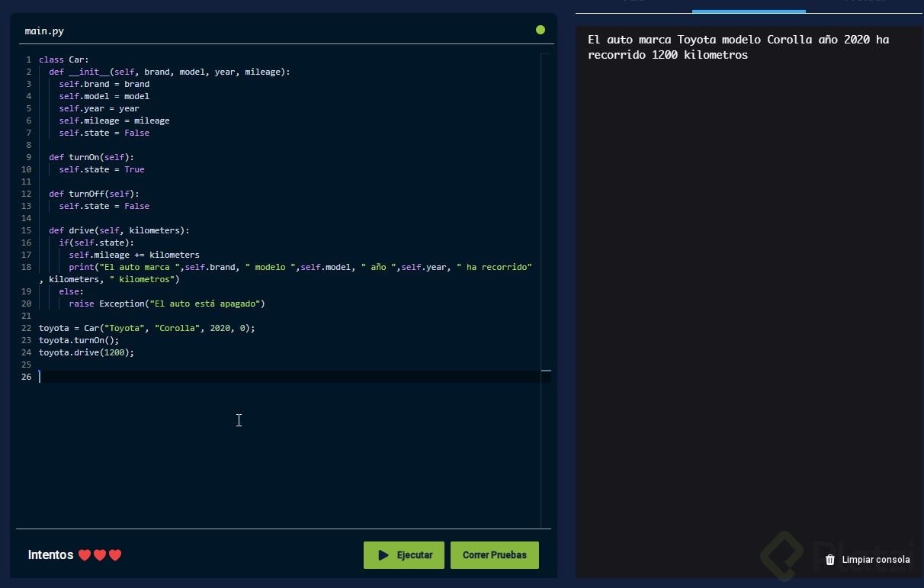Click the 'class Car:' line
The height and width of the screenshot is (588, 924).
click(64, 59)
